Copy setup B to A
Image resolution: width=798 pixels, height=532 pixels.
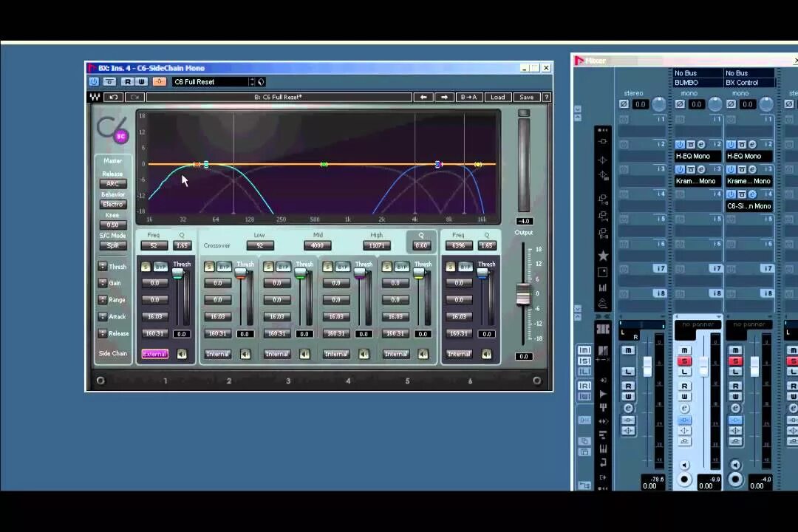[x=468, y=98]
